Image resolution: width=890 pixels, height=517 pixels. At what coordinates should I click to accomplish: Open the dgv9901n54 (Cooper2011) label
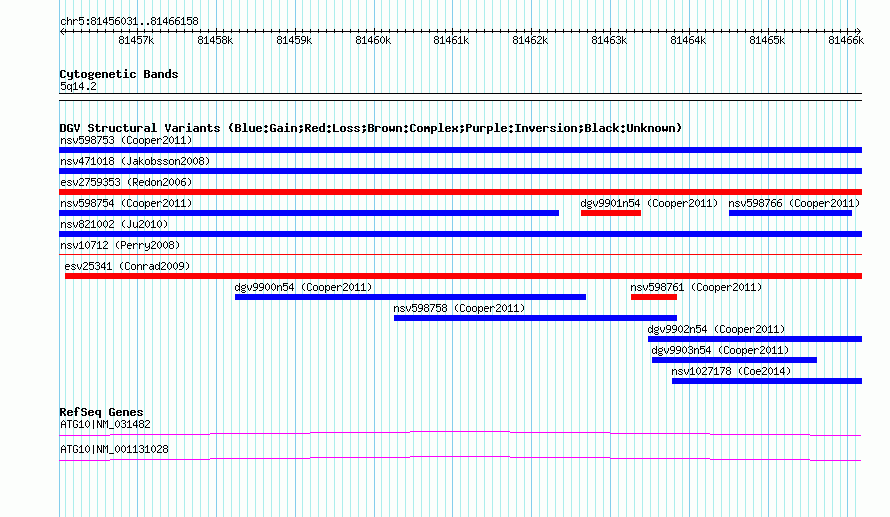coord(649,203)
